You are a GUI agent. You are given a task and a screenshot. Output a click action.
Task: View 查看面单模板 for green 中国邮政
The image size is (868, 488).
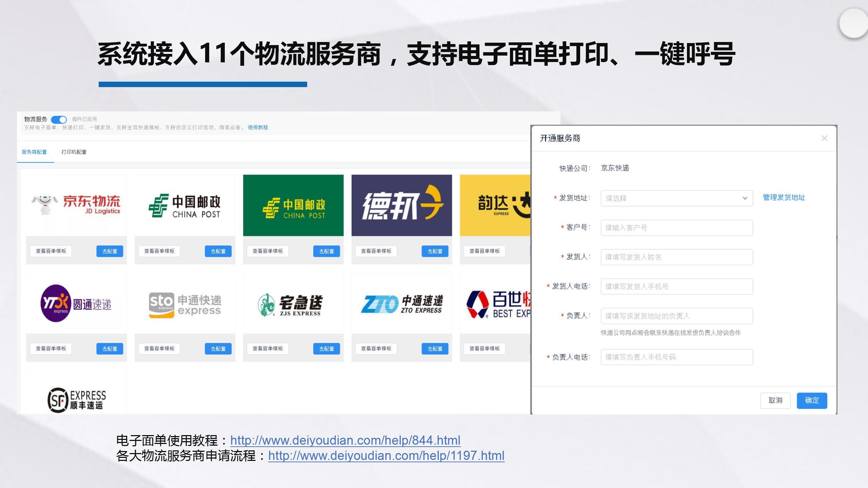click(268, 251)
